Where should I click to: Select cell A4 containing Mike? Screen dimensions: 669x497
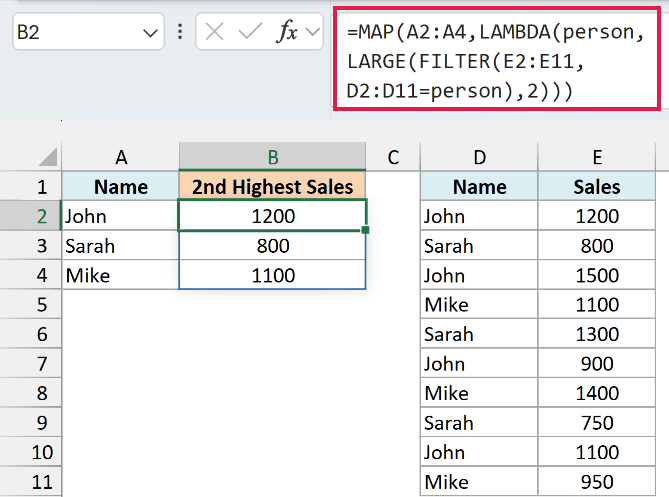[x=121, y=275]
